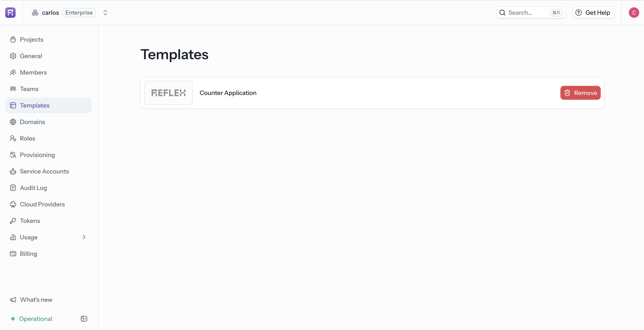Click the What's new megaphone icon

pyautogui.click(x=13, y=300)
